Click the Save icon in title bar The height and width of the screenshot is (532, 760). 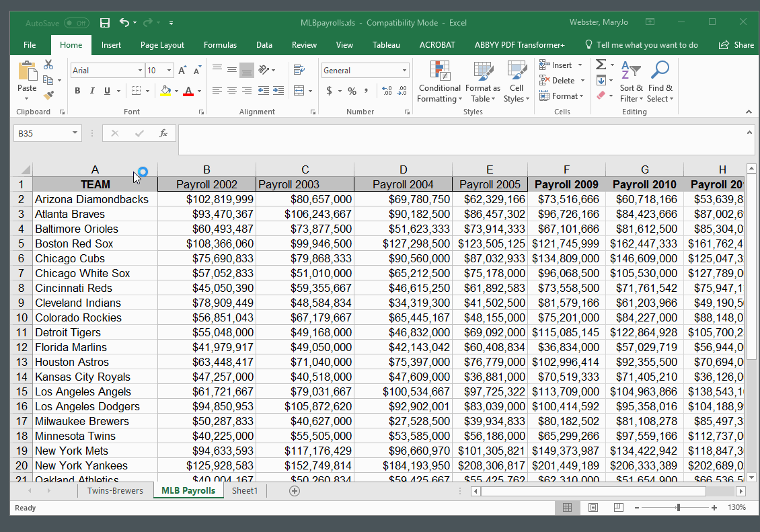click(x=105, y=23)
